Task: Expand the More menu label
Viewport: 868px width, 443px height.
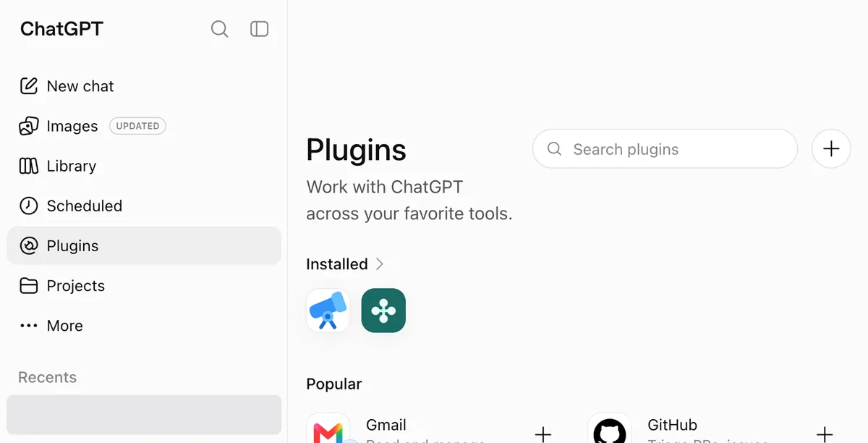Action: point(65,326)
